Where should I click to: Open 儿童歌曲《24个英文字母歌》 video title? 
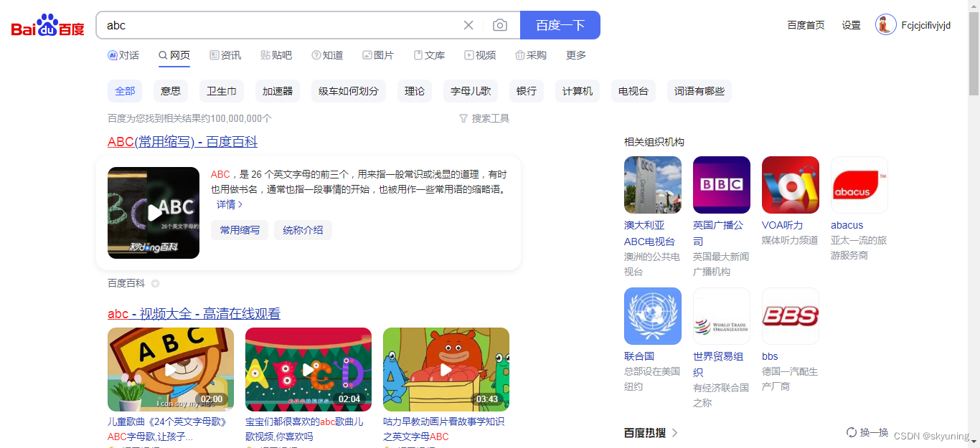pos(167,429)
